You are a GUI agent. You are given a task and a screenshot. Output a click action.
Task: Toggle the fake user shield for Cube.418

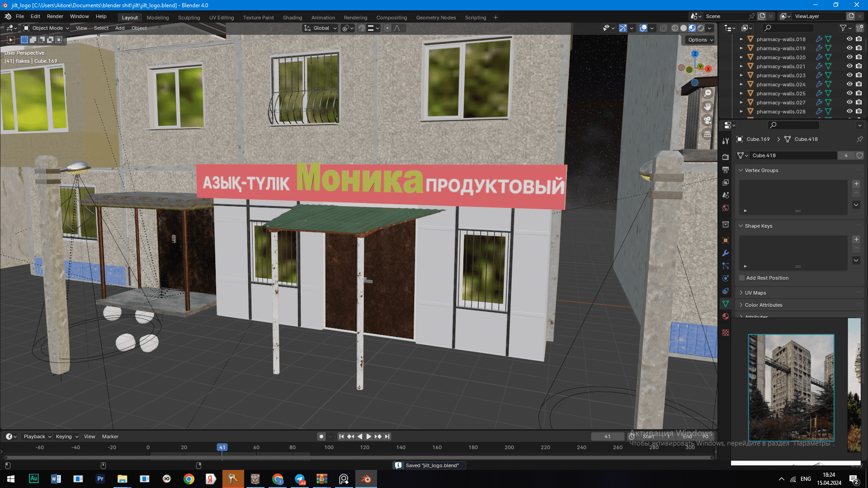(859, 155)
